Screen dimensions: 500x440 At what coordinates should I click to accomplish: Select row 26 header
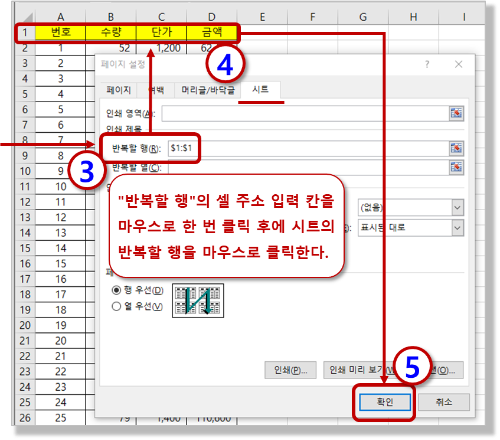coord(25,418)
